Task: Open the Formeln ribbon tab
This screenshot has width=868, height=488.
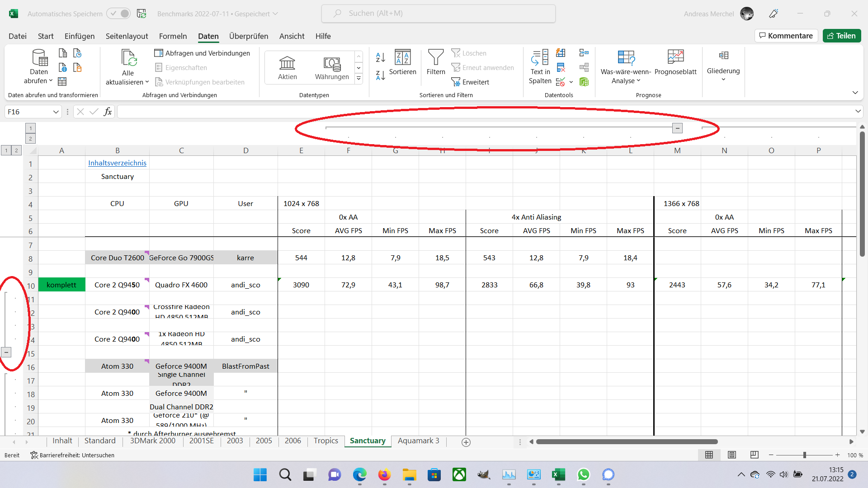Action: (173, 36)
